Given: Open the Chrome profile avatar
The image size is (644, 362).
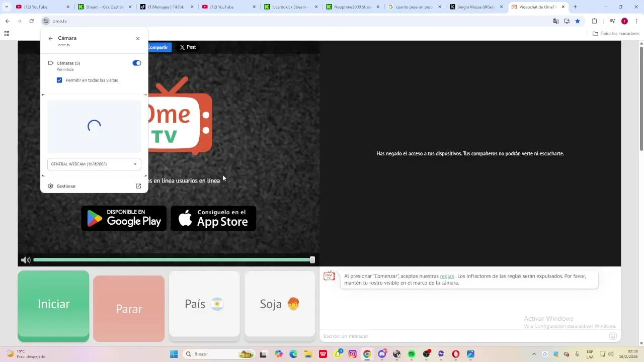Looking at the screenshot, I should [624, 21].
